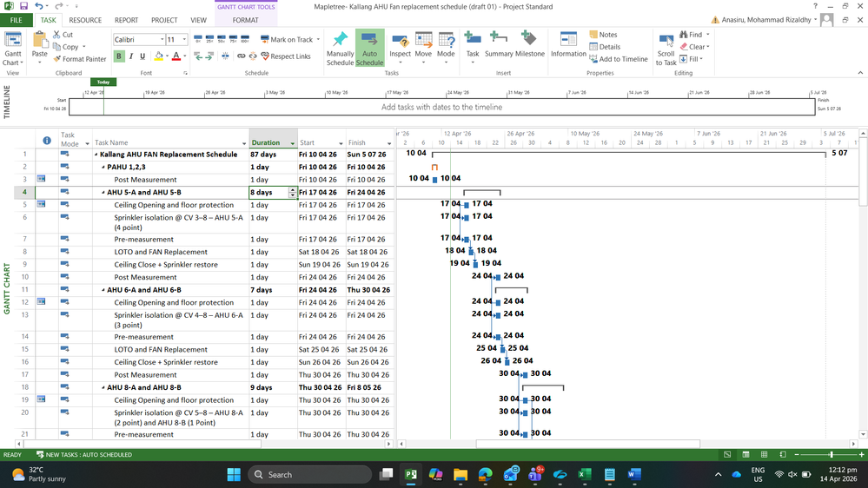Open Task Information dialog
868x488 pixels.
568,44
